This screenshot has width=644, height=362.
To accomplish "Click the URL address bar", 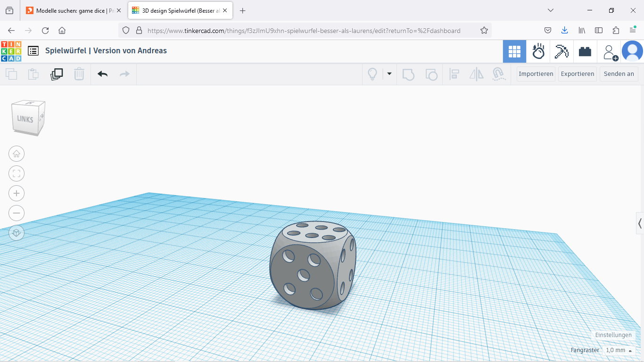I will coord(304,31).
